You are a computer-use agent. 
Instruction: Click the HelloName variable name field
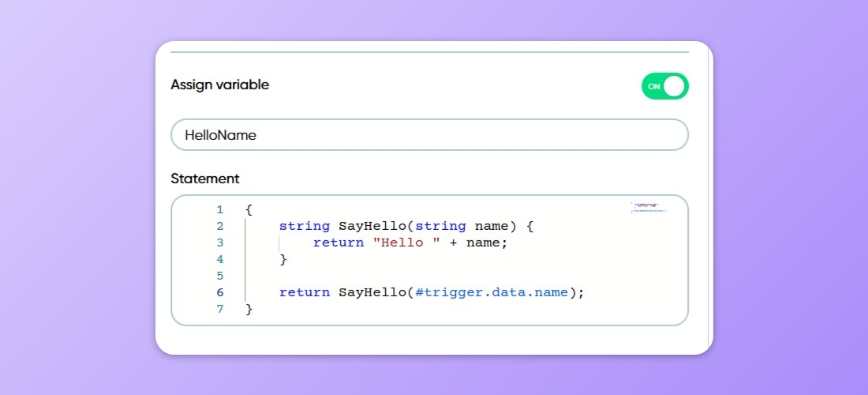point(429,135)
